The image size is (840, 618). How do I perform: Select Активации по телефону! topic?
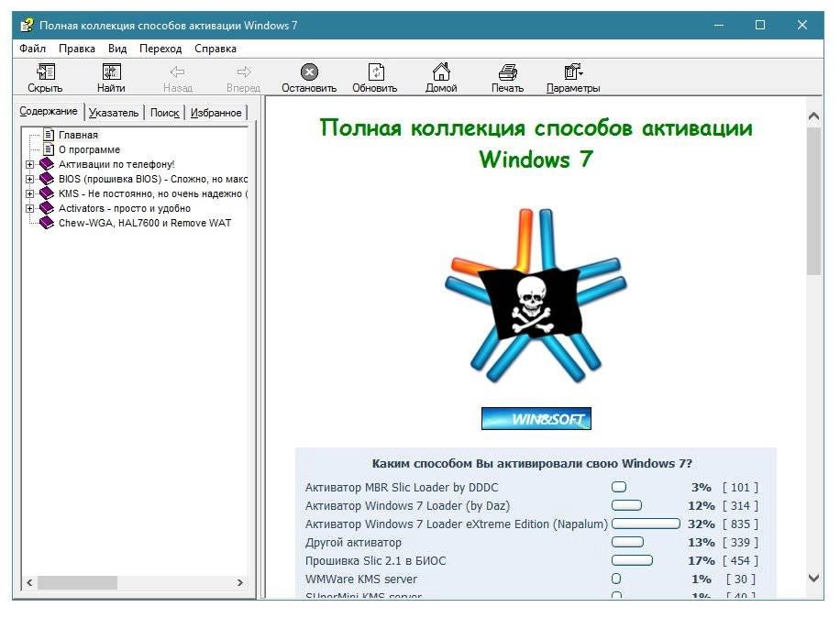click(x=116, y=164)
